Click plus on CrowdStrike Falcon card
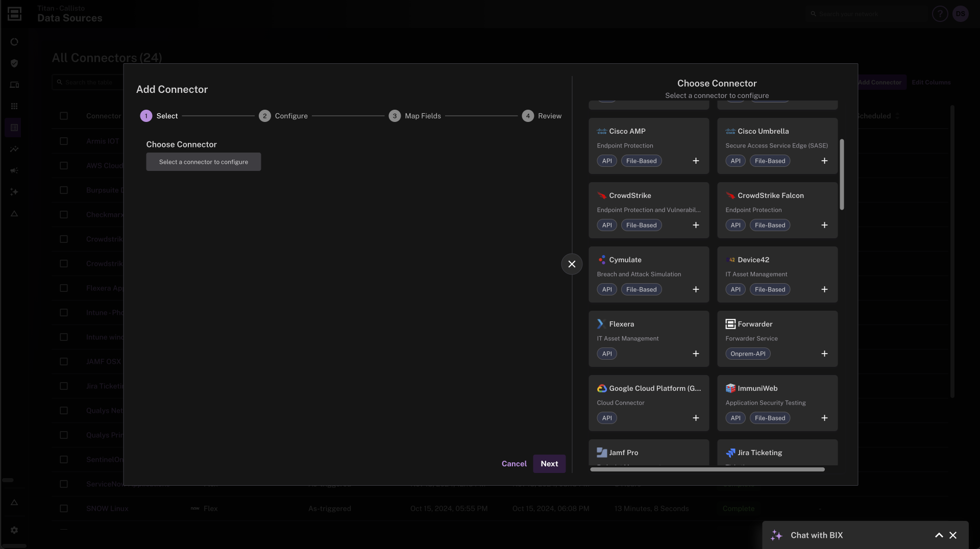This screenshot has height=549, width=980. (x=824, y=225)
